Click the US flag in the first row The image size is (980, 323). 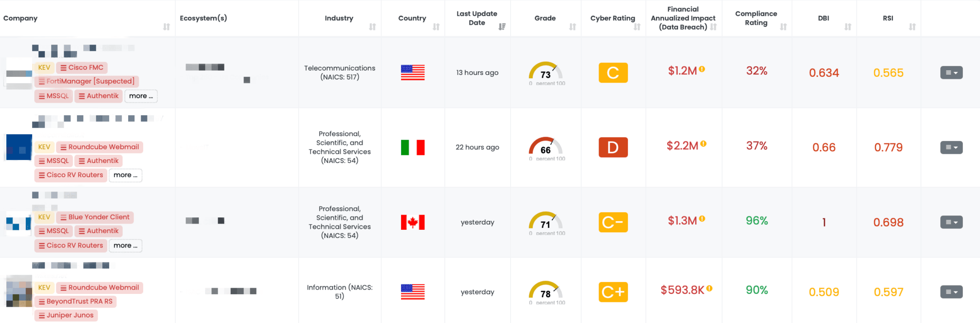point(412,73)
